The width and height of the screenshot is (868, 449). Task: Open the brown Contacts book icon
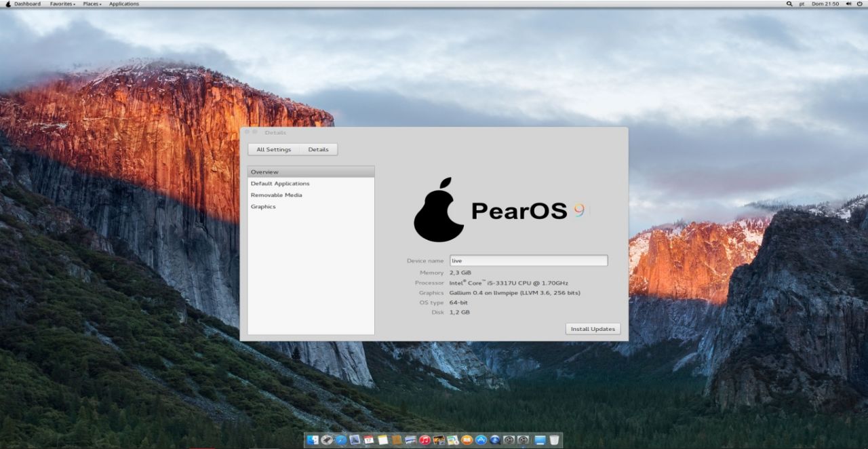[x=397, y=440]
